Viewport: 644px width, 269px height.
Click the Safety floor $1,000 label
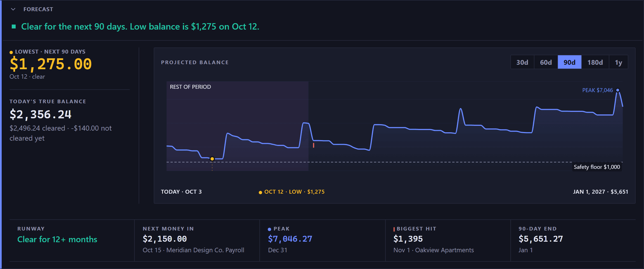click(597, 167)
